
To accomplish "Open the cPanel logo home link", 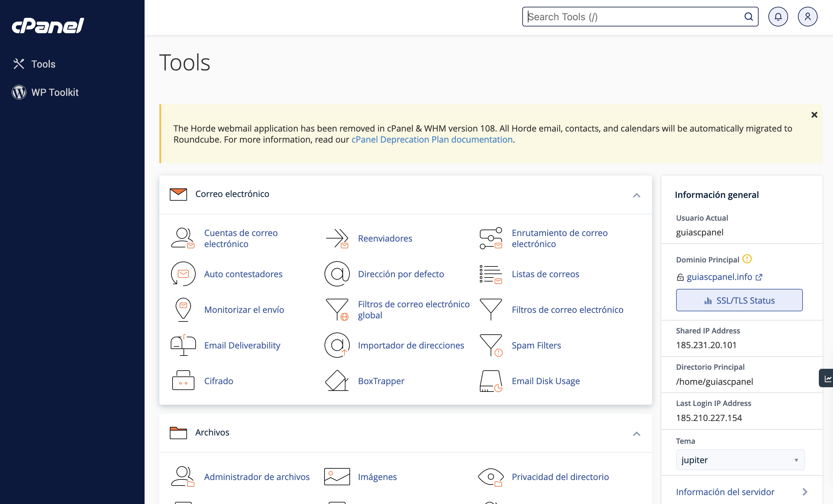I will pyautogui.click(x=48, y=25).
